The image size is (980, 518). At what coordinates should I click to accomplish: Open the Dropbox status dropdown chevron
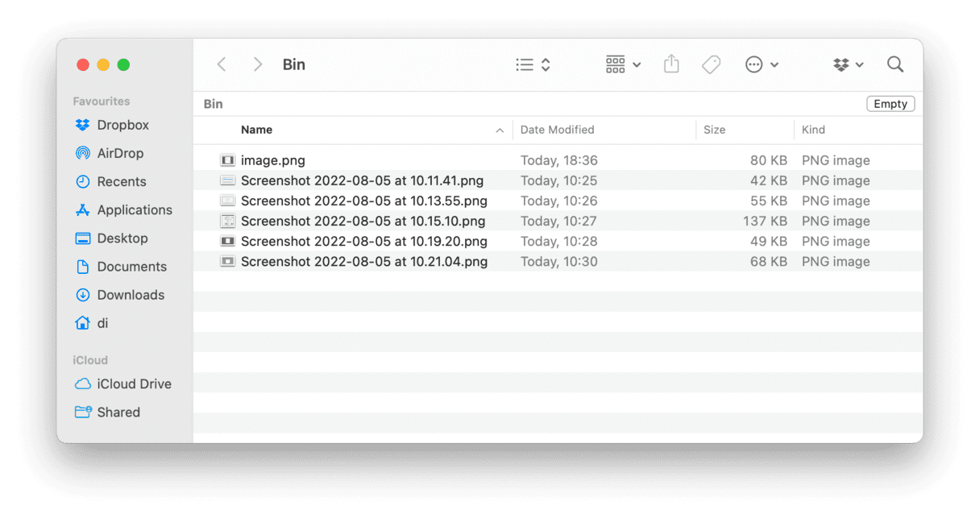pyautogui.click(x=858, y=64)
